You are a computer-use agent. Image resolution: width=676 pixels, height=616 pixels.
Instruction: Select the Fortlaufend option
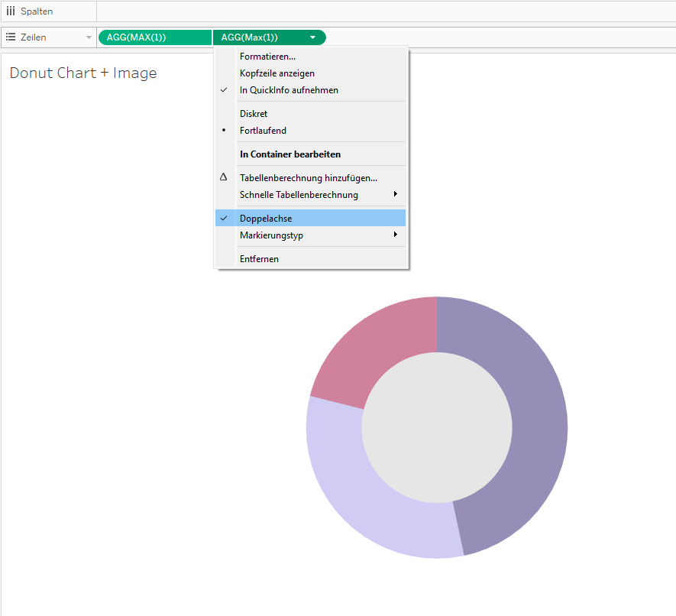click(263, 131)
